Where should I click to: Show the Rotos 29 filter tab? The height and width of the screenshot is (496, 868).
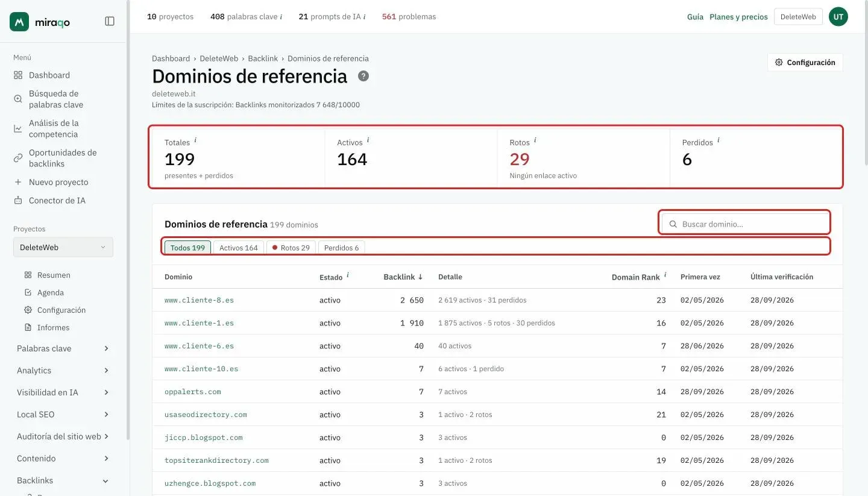coord(291,248)
